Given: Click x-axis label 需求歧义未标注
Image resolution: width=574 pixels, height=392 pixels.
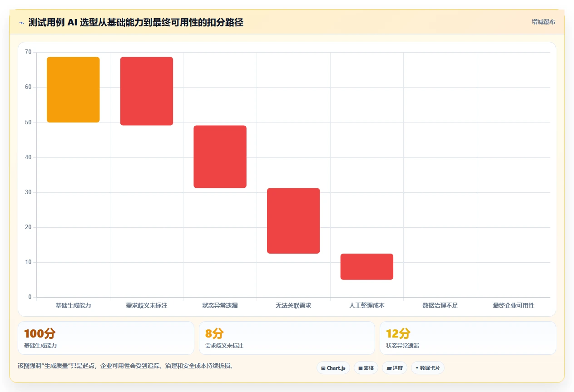Looking at the screenshot, I should tap(147, 305).
